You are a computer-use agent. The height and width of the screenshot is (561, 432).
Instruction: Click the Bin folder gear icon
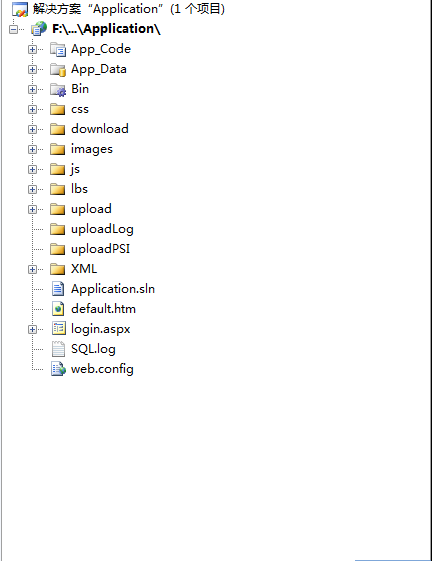click(x=58, y=89)
